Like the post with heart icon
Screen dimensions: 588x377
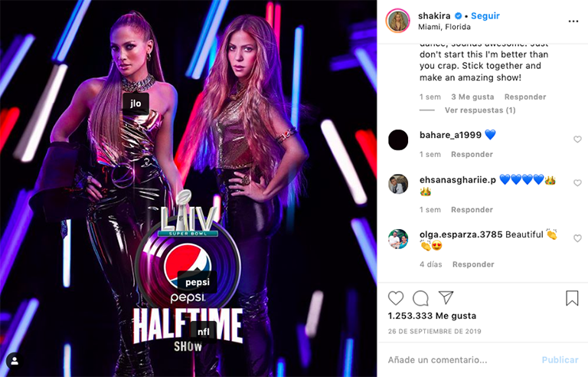[x=396, y=298]
